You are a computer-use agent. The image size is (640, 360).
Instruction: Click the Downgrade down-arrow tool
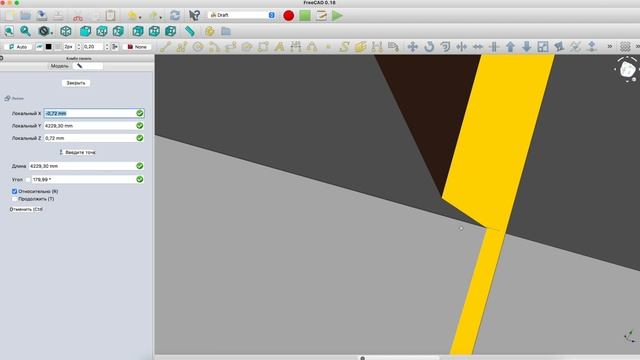click(x=527, y=47)
